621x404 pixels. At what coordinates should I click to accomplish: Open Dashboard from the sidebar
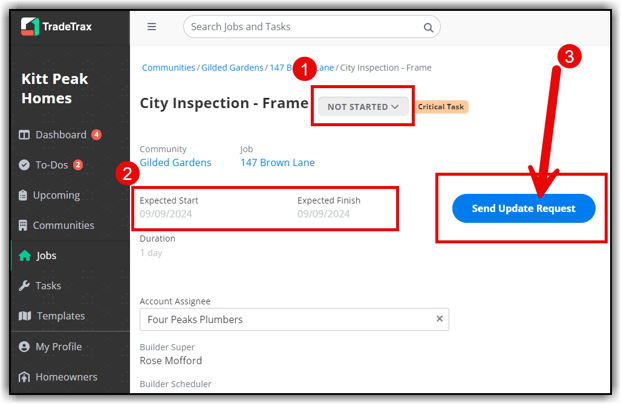coord(60,135)
